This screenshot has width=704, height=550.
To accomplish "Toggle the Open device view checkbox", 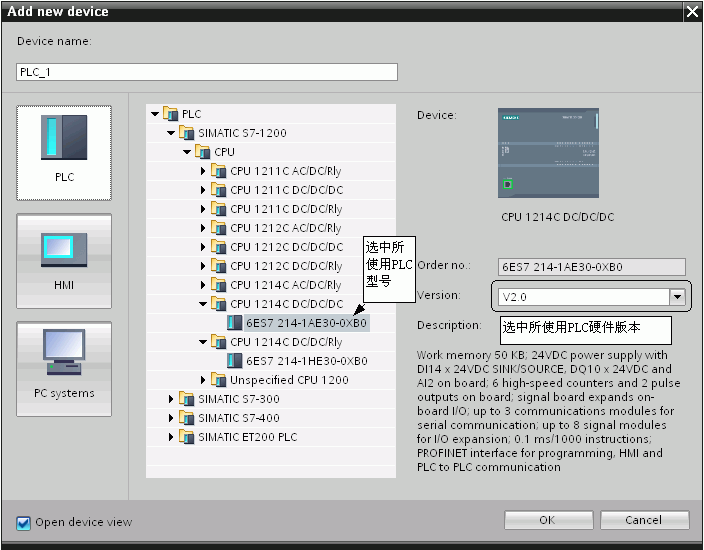I will [23, 523].
